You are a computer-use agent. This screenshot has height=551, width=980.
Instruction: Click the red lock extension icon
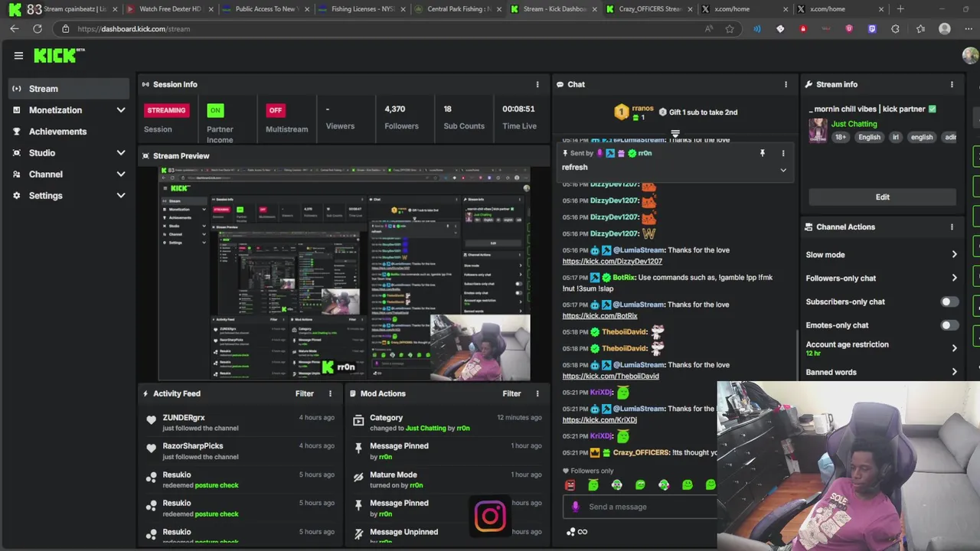point(803,28)
